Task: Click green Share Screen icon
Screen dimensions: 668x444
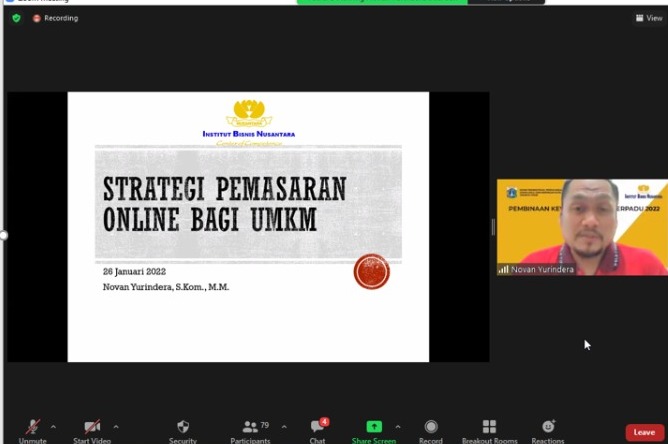Action: point(374,427)
